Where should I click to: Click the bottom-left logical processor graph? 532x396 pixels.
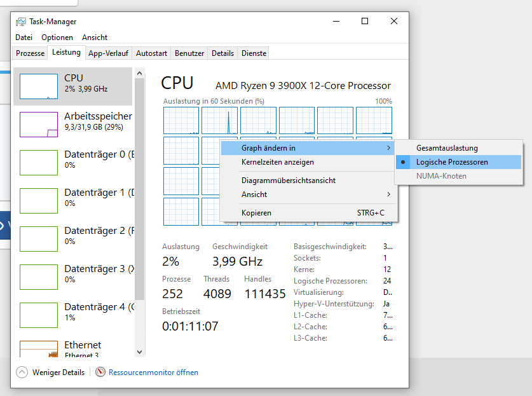coord(181,212)
